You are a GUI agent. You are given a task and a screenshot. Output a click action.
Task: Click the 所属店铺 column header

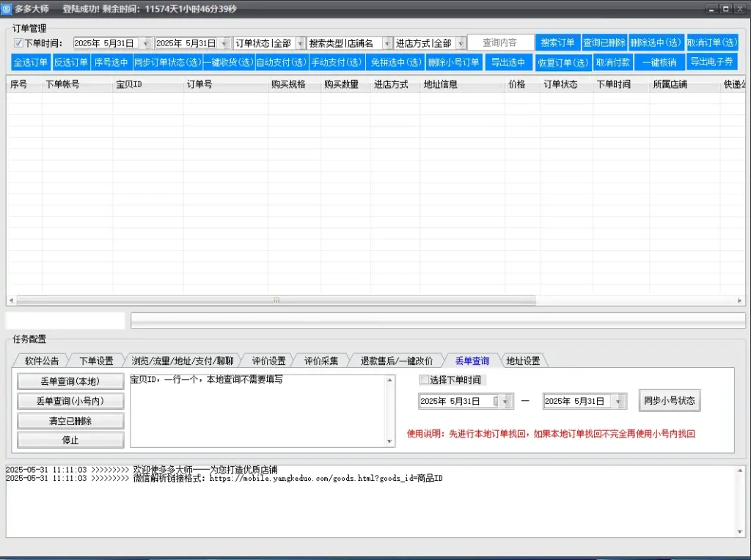click(x=684, y=84)
